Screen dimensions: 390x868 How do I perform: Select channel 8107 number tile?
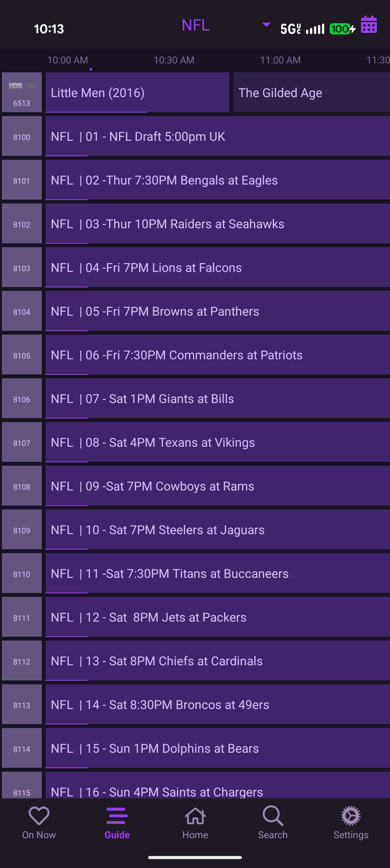[x=22, y=443]
